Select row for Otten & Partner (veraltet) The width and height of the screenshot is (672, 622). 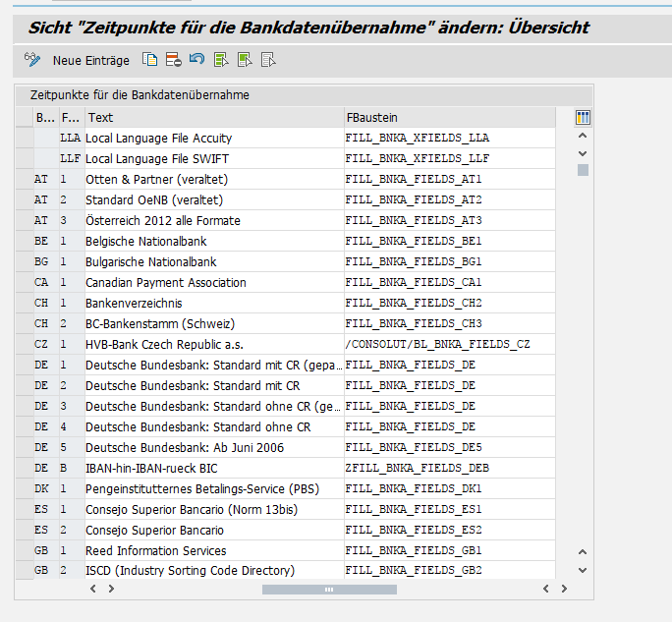[24, 180]
